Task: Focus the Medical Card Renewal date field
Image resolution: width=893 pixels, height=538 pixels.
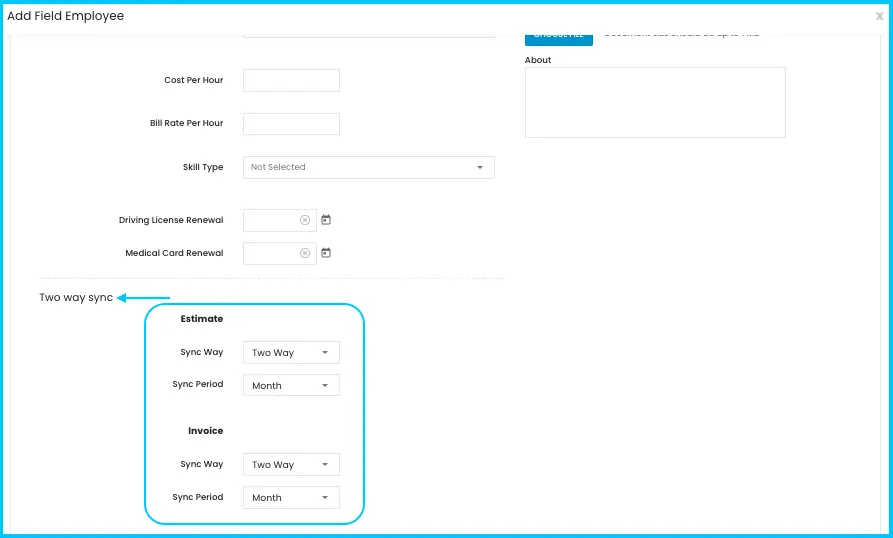Action: [279, 253]
